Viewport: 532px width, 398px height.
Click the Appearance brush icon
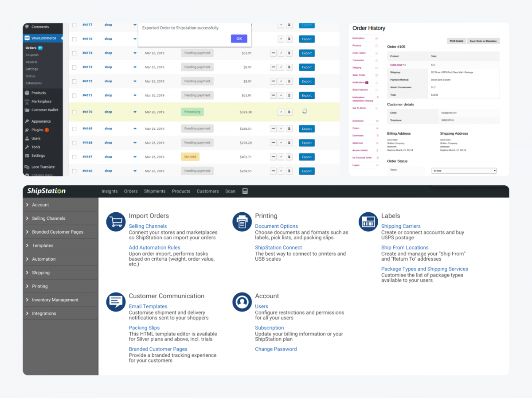[27, 121]
